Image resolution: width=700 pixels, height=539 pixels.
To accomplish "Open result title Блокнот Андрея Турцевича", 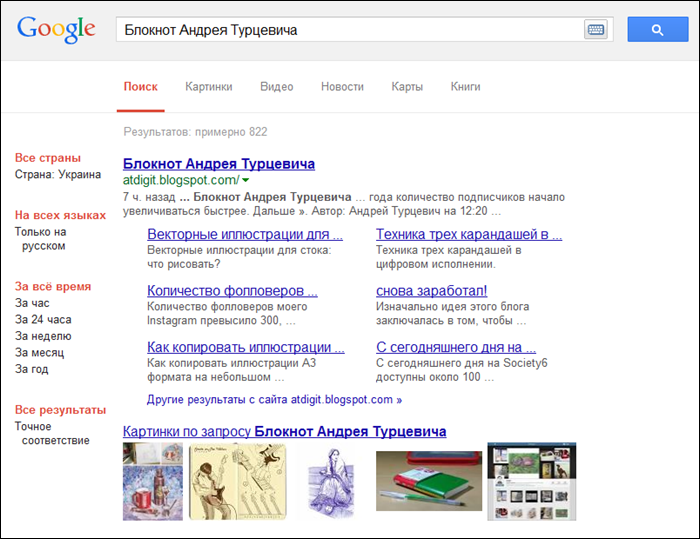I will tap(219, 164).
